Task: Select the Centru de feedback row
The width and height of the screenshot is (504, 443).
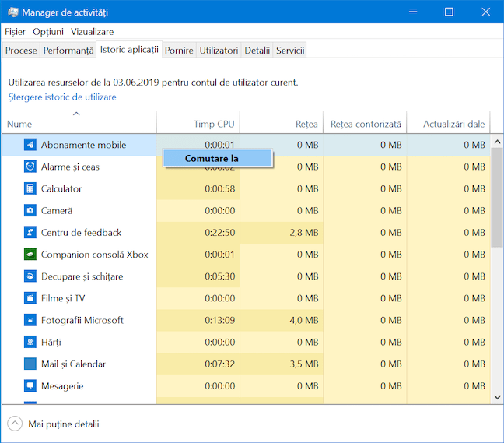Action: pos(246,232)
